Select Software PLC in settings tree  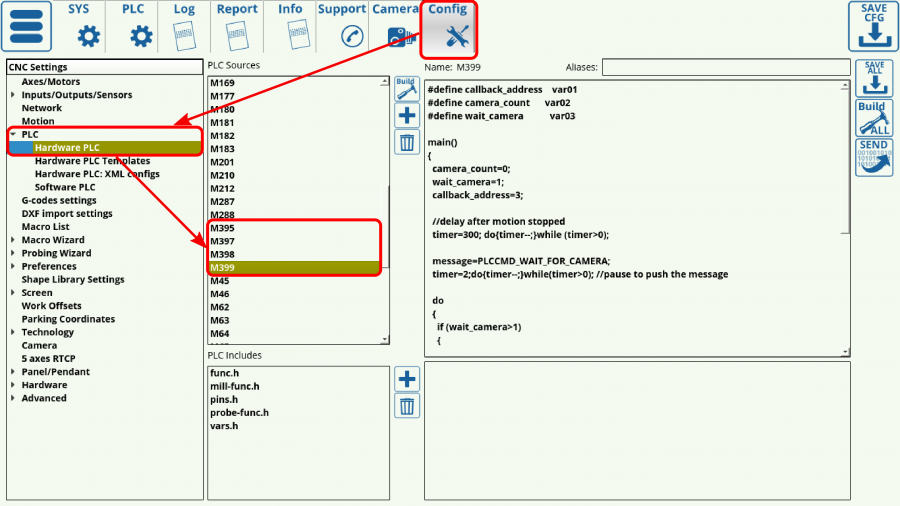65,187
